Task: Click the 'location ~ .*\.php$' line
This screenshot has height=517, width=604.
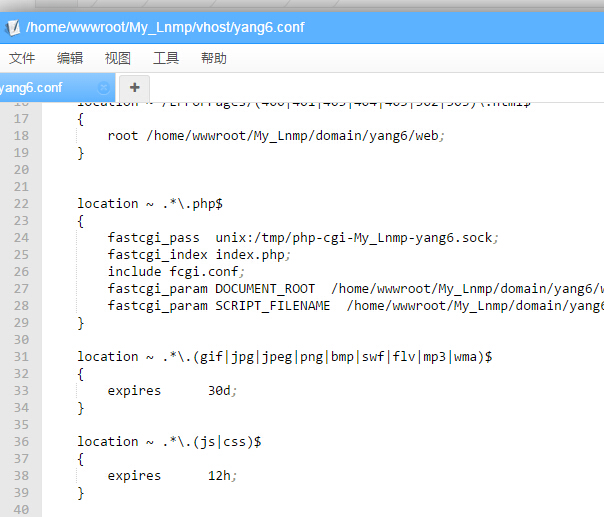Action: tap(150, 203)
